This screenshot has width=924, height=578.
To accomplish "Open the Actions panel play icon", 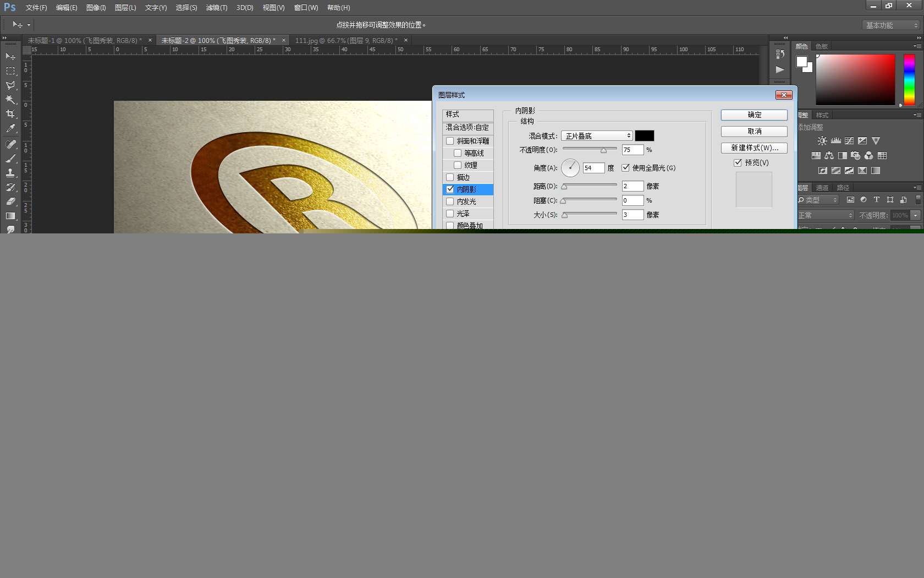I will point(780,69).
